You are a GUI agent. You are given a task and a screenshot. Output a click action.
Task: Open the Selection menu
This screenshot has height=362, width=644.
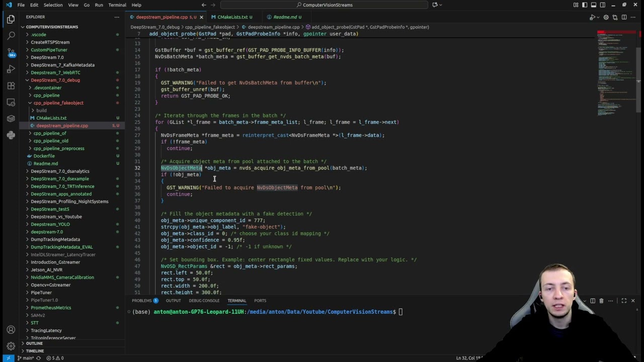[53, 5]
